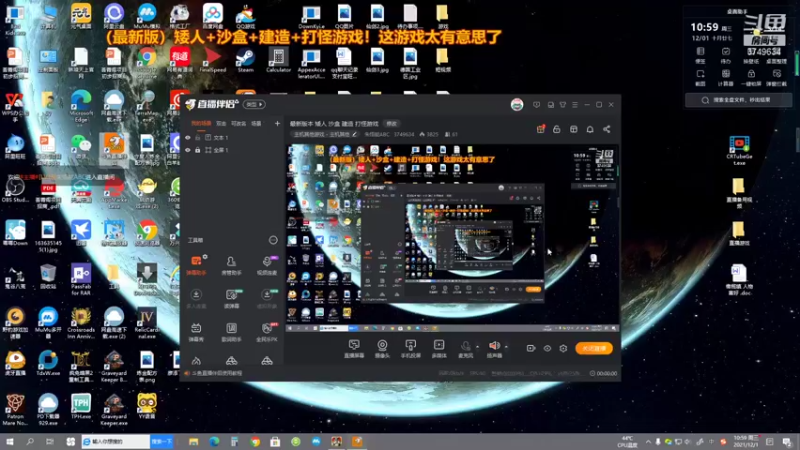Select the 手机投屏 phone casting source
The height and width of the screenshot is (450, 800).
tap(410, 349)
